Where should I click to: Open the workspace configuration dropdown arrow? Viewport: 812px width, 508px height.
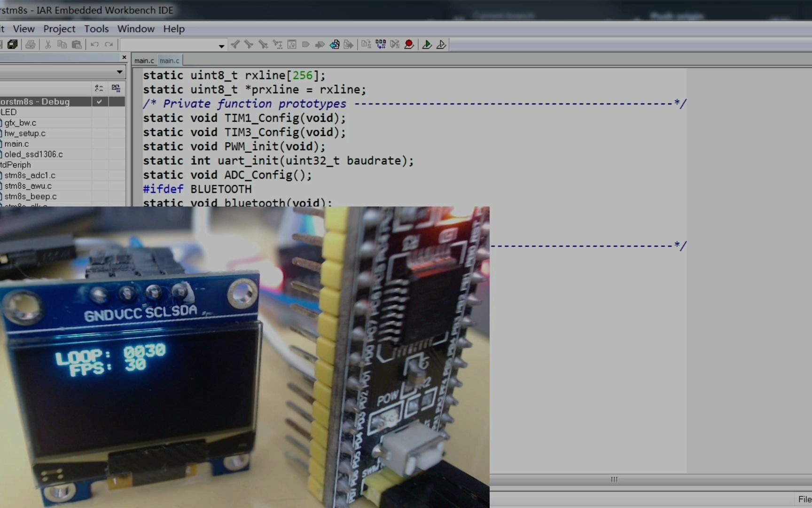click(119, 72)
